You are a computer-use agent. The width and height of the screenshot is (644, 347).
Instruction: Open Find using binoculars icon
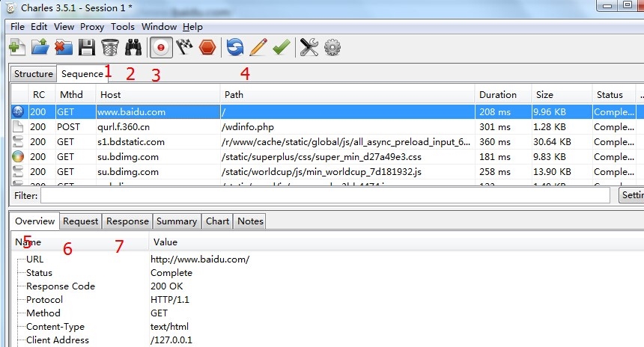pos(133,47)
